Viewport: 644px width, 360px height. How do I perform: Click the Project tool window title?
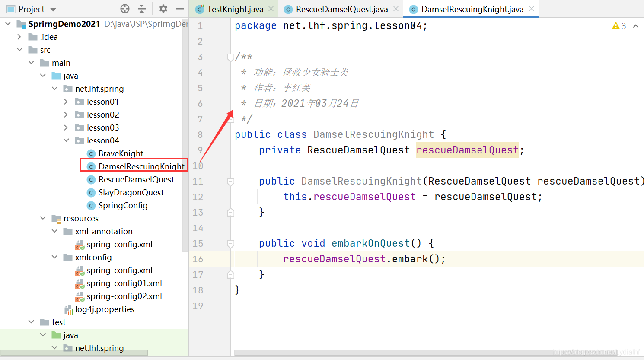[32, 9]
